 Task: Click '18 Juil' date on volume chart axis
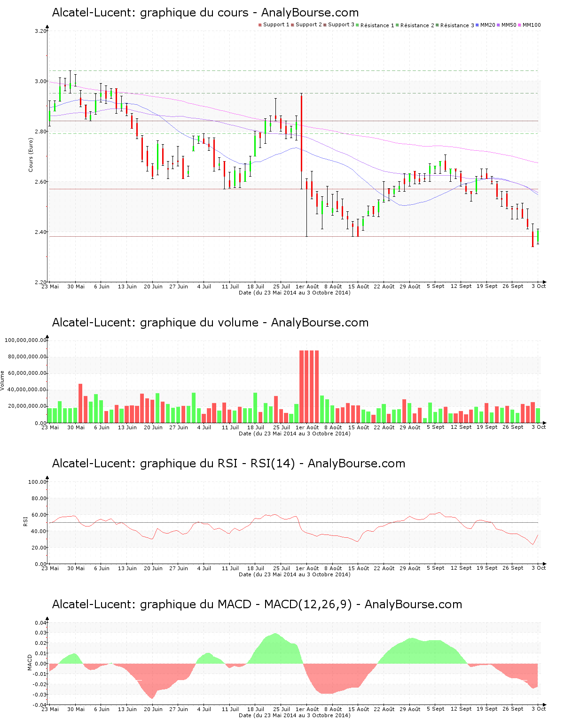point(256,427)
